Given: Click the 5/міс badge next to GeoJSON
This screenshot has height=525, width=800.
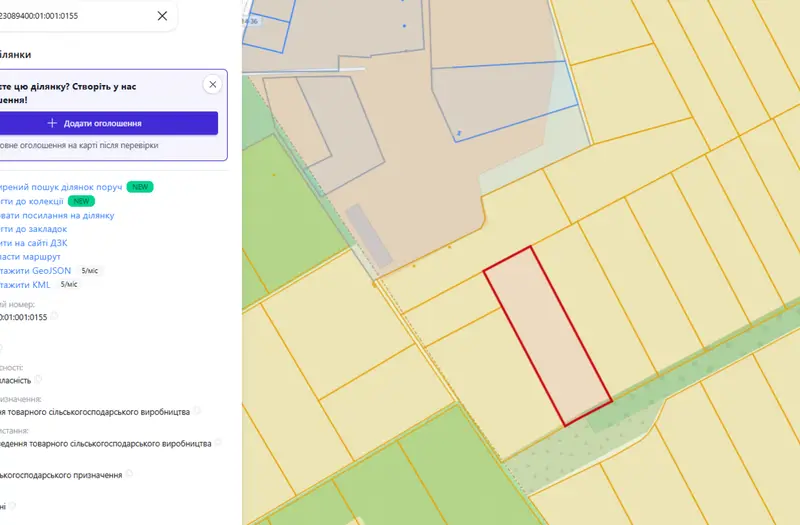Looking at the screenshot, I should (x=90, y=271).
